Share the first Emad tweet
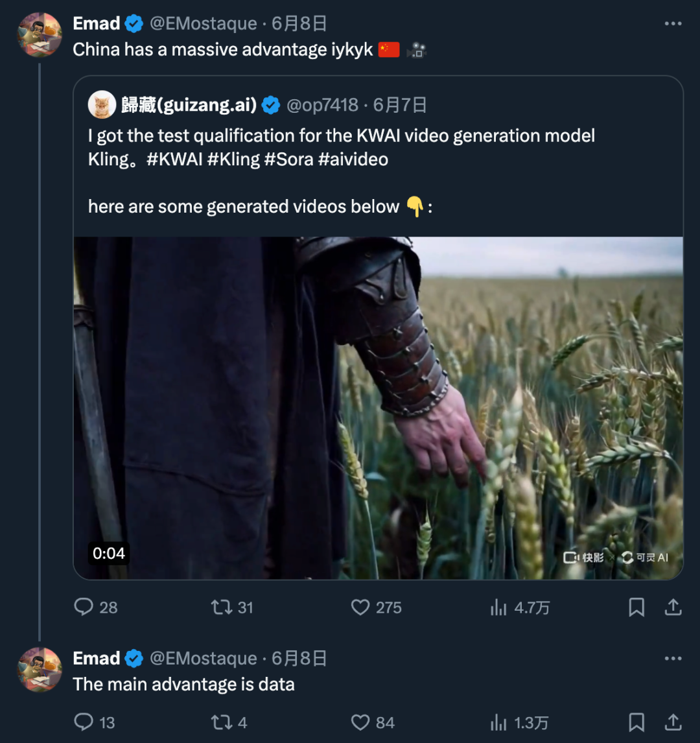Image resolution: width=700 pixels, height=743 pixels. click(673, 607)
